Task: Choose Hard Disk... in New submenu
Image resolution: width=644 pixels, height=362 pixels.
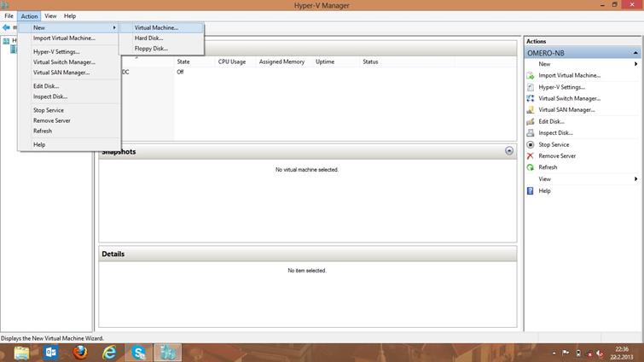Action: [x=161, y=38]
